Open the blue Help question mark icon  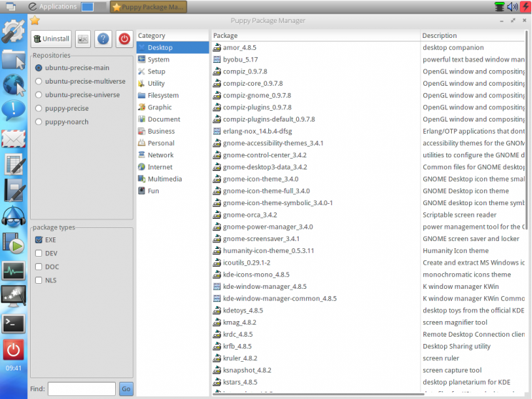tap(103, 39)
